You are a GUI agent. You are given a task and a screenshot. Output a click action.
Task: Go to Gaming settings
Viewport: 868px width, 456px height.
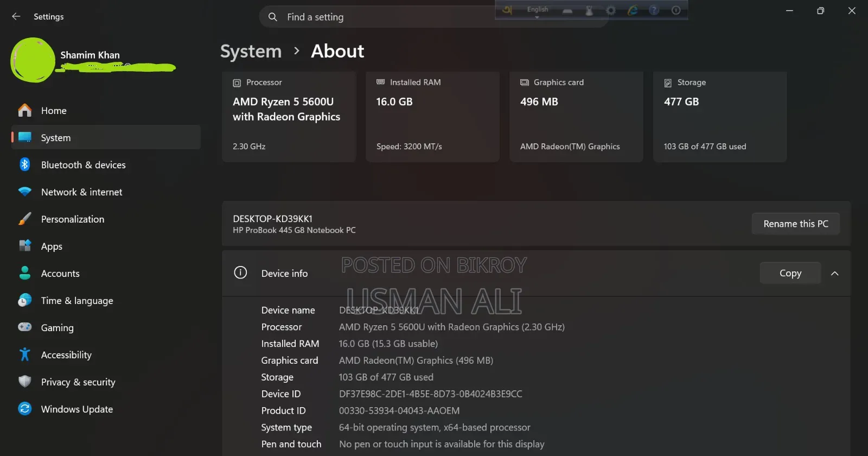pos(106,327)
